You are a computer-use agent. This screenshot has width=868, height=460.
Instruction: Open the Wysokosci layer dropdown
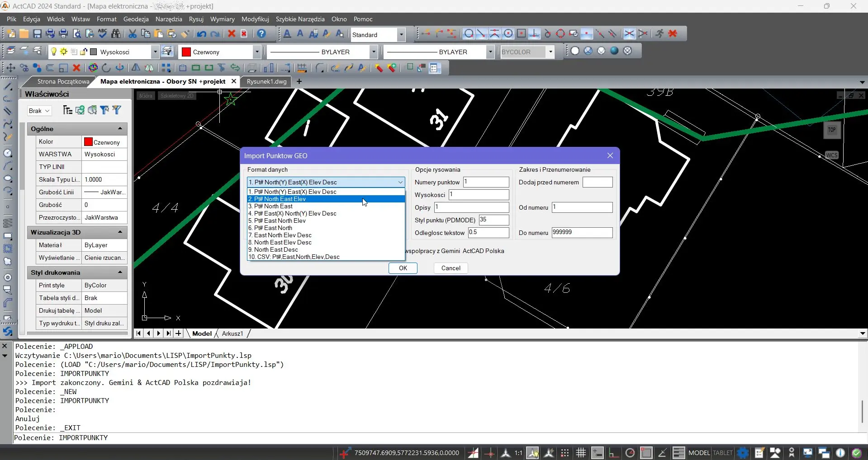tap(155, 52)
